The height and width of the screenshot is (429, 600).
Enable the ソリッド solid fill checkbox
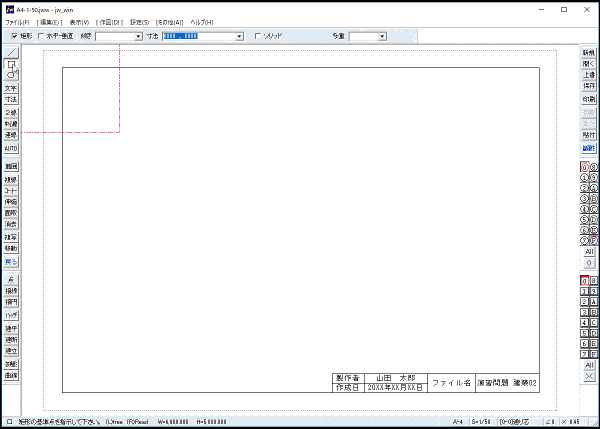coord(258,36)
